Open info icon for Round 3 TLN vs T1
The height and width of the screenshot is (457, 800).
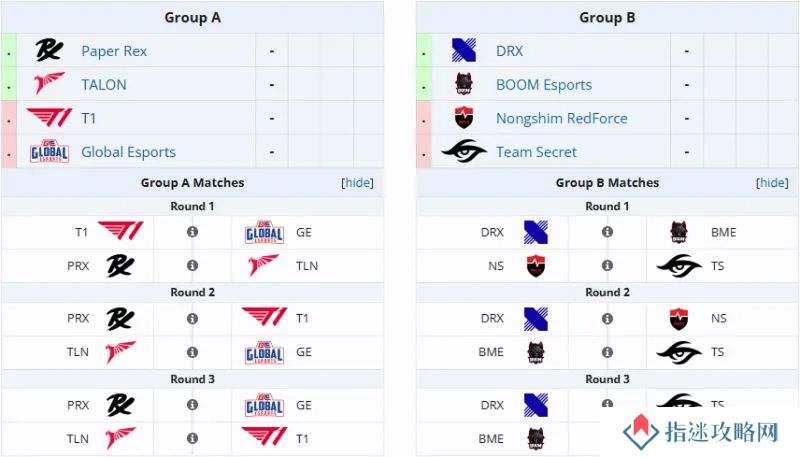click(192, 439)
